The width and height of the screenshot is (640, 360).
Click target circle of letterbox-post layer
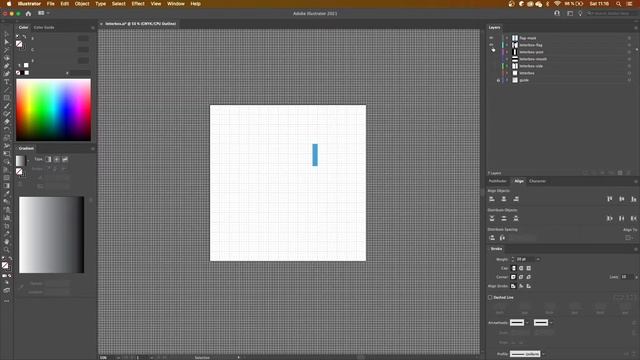click(x=629, y=52)
